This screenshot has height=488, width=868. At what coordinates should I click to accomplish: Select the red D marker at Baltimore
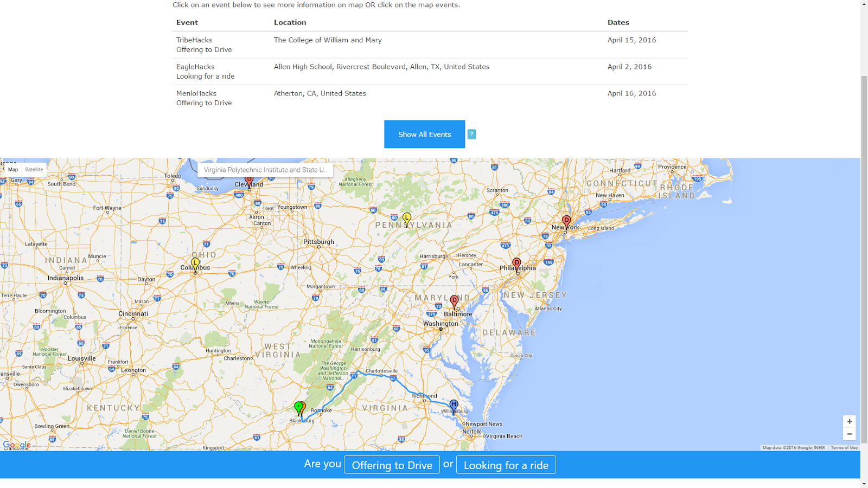tap(455, 302)
